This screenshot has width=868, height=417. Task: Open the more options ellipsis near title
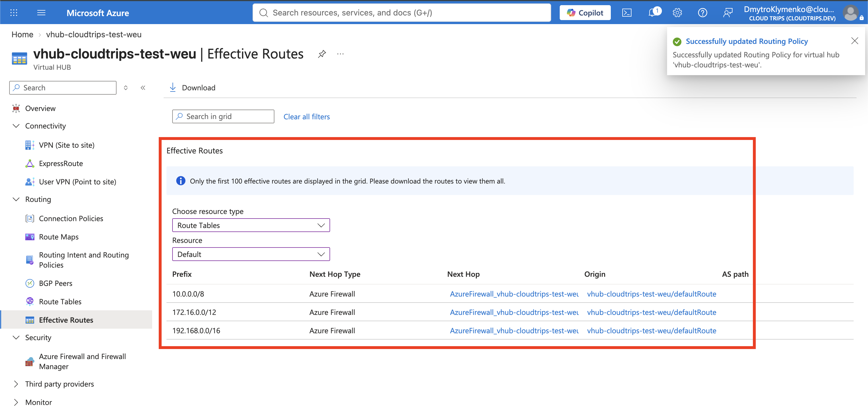pyautogui.click(x=340, y=54)
